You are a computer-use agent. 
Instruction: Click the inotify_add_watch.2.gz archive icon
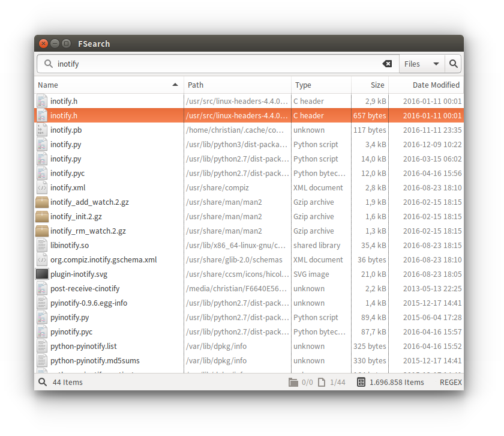(41, 202)
